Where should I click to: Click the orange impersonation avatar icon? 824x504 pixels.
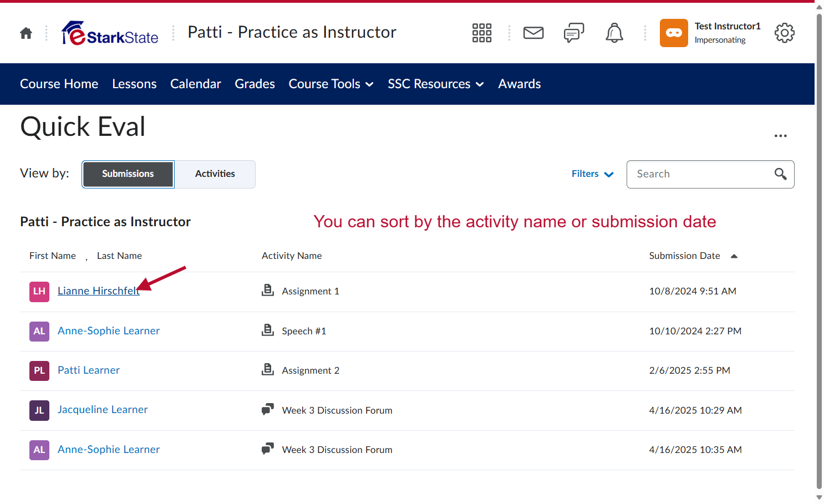pyautogui.click(x=674, y=33)
